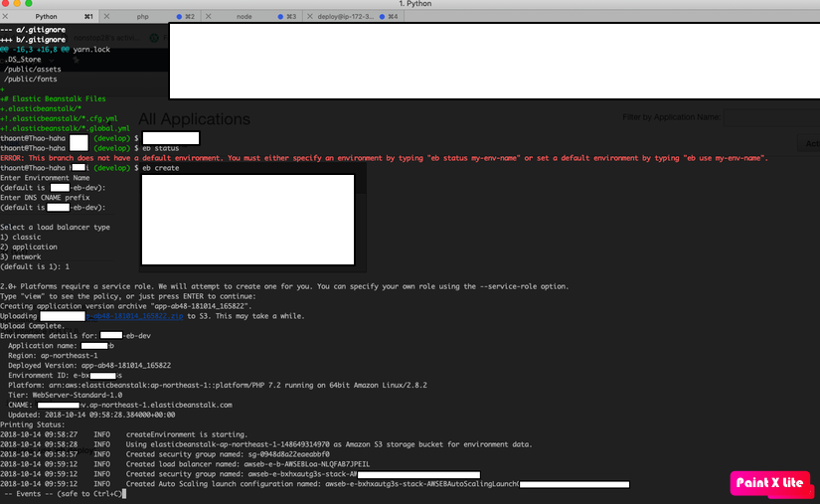Image resolution: width=820 pixels, height=504 pixels.
Task: Click the green zoom window button
Action: pos(28,3)
